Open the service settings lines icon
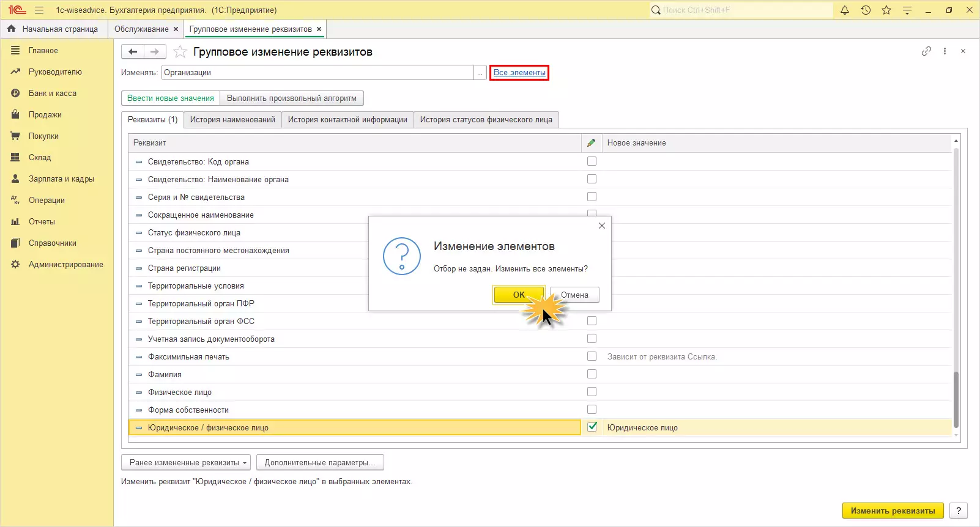The image size is (980, 527). click(x=907, y=10)
